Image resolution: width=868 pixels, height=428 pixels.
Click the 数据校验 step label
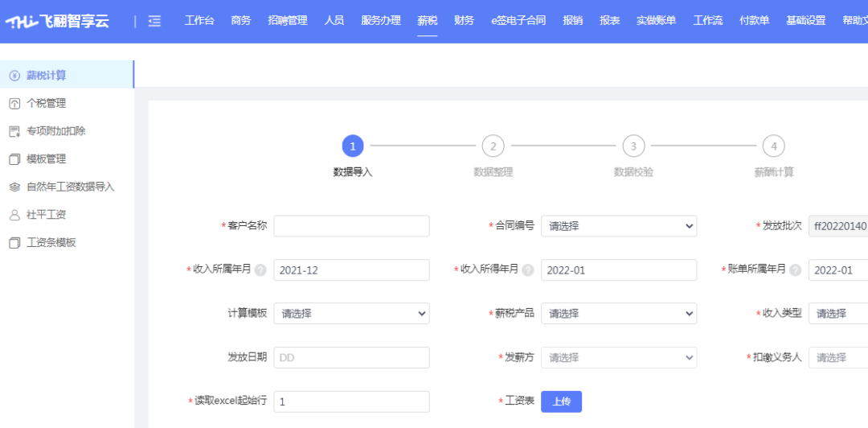pyautogui.click(x=633, y=172)
